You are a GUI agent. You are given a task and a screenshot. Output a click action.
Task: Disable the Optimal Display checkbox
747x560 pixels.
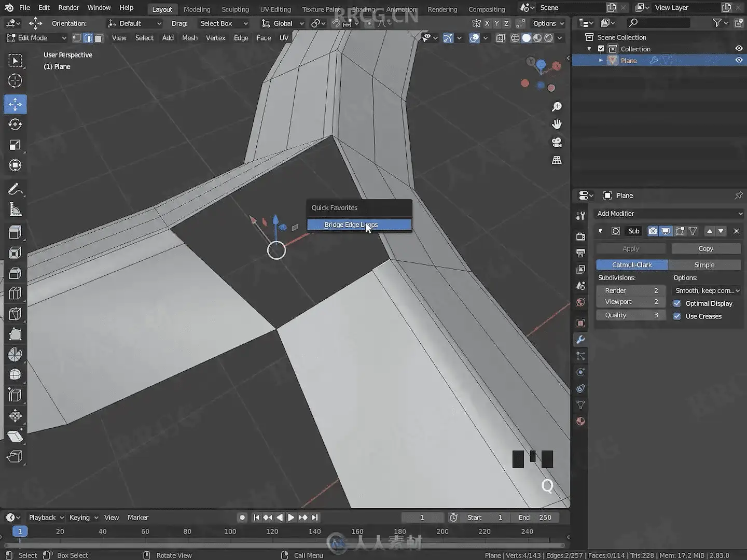677,303
